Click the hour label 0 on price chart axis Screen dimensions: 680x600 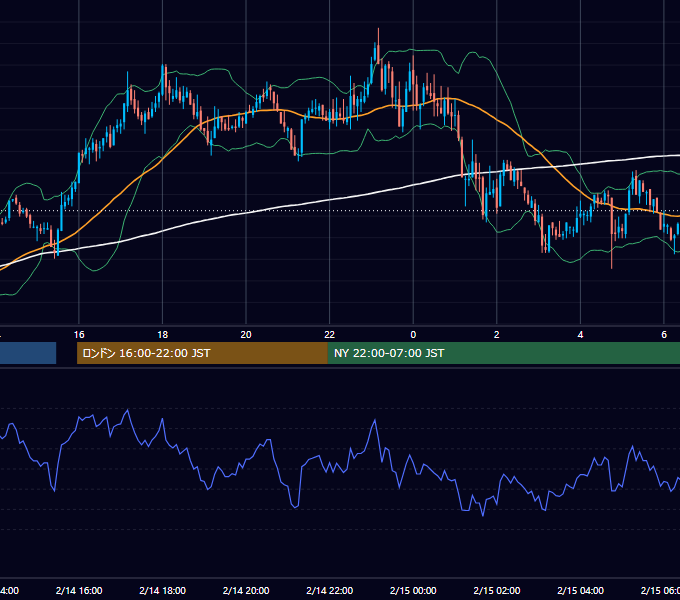click(413, 335)
